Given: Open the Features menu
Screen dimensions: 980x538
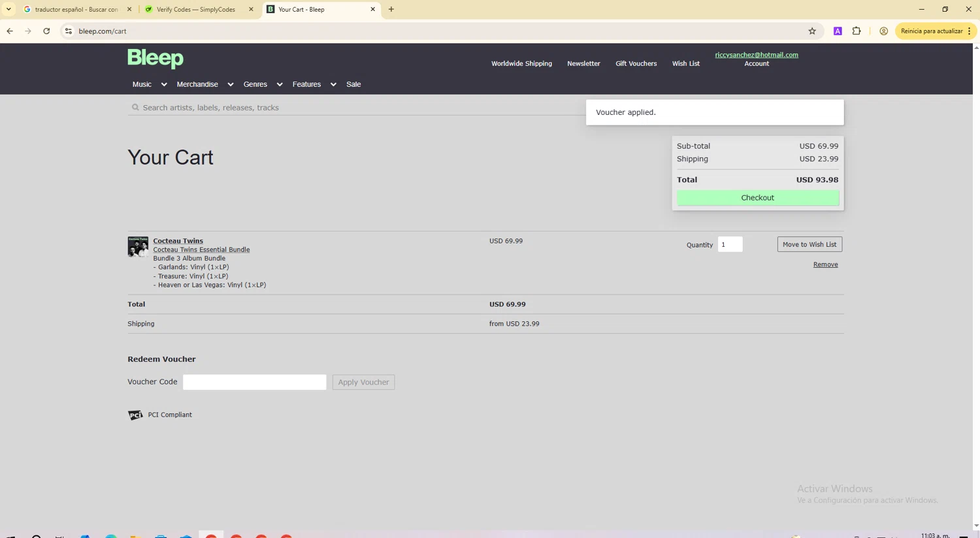Looking at the screenshot, I should pyautogui.click(x=306, y=84).
